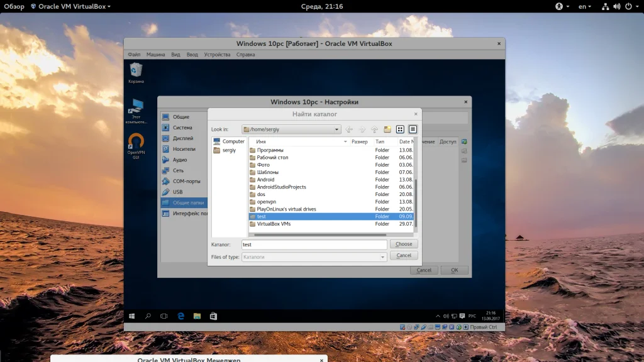644x362 pixels.
Task: Switch file dialog to list view
Action: 400,129
